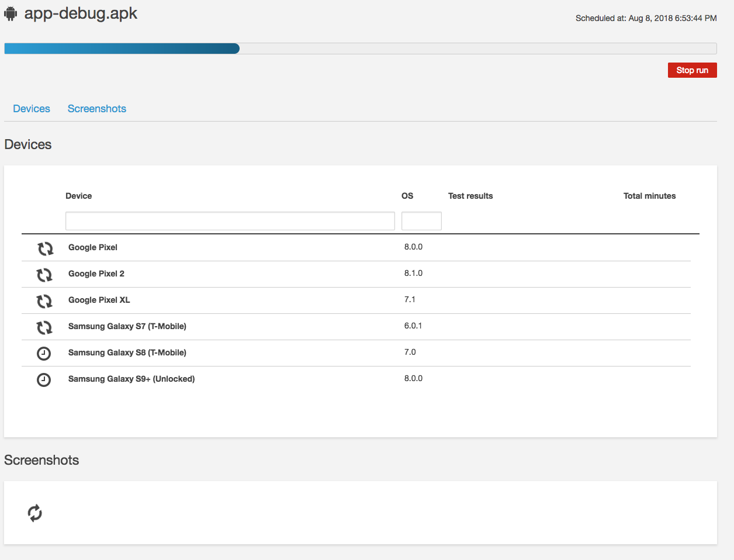The width and height of the screenshot is (734, 560).
Task: Switch to the Screenshots tab
Action: click(97, 109)
